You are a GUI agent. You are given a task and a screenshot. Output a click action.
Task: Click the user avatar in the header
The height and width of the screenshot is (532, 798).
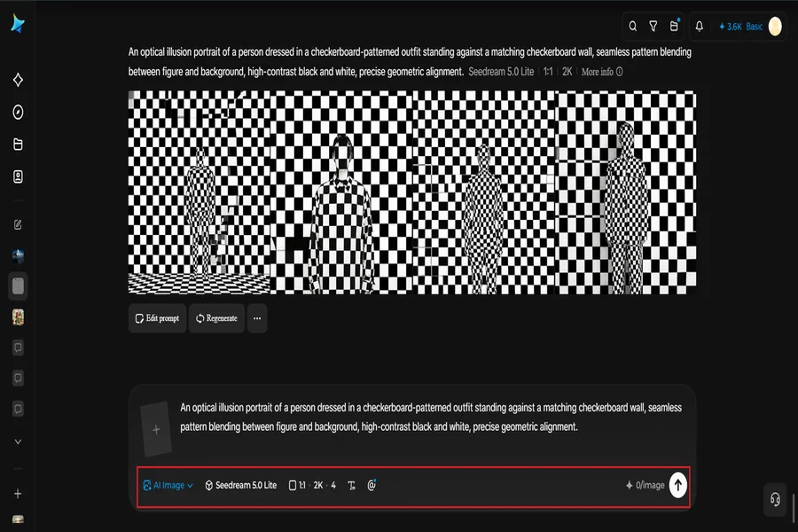point(775,27)
